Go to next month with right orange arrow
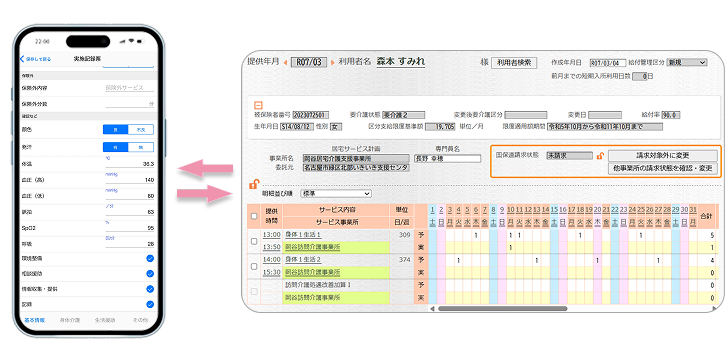 [332, 62]
